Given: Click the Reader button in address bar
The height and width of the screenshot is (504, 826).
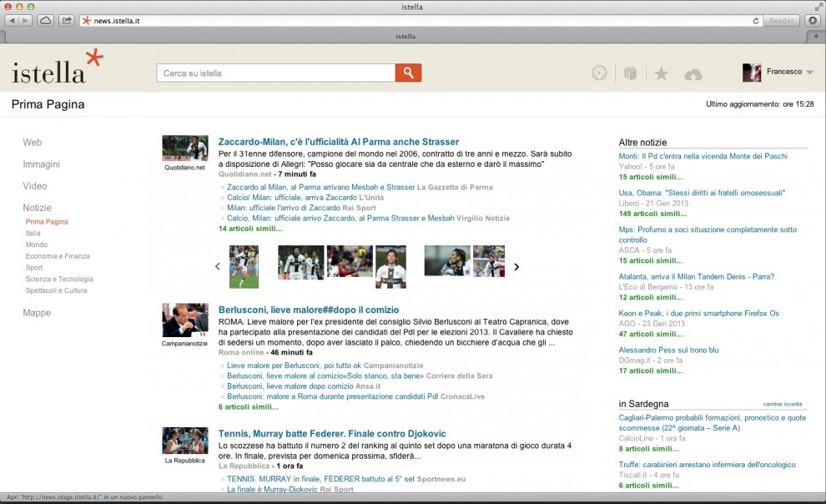Looking at the screenshot, I should (x=781, y=21).
